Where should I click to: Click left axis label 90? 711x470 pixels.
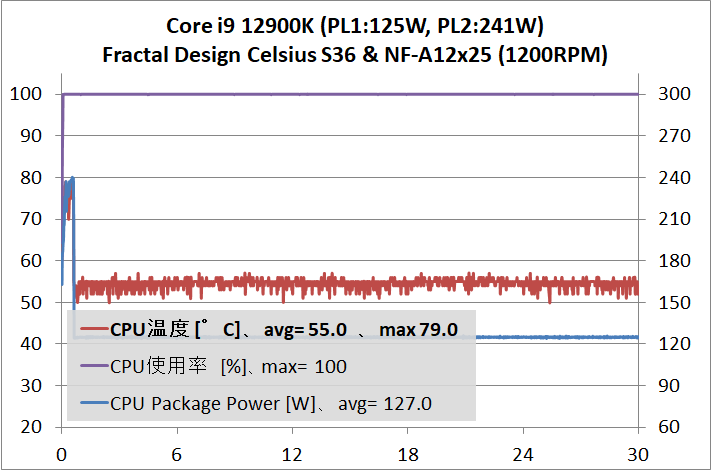coord(31,136)
